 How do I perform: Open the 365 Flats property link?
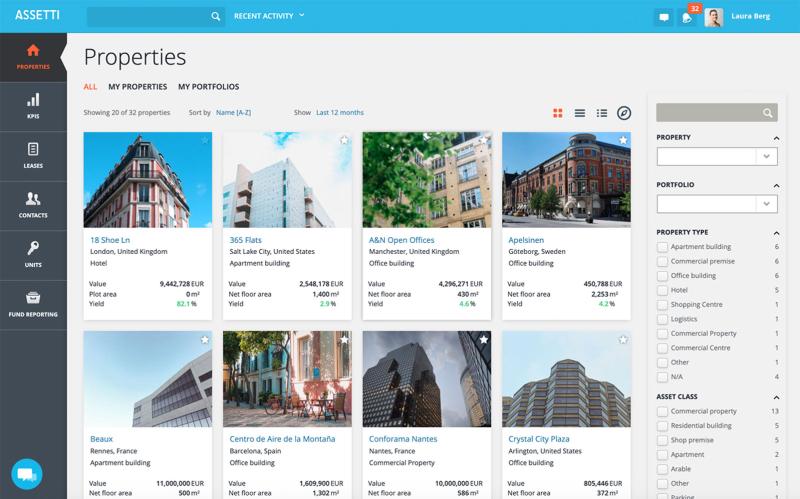coord(245,240)
